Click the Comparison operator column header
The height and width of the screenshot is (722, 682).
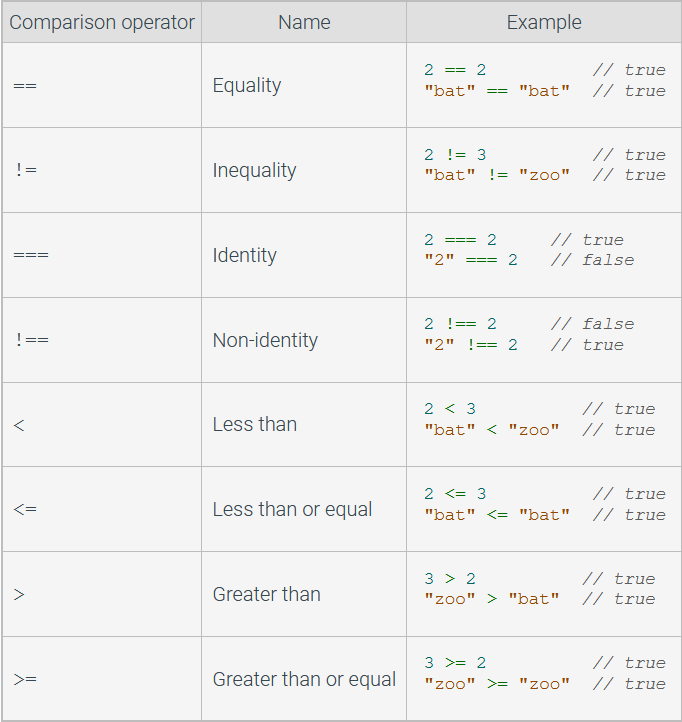coord(102,23)
